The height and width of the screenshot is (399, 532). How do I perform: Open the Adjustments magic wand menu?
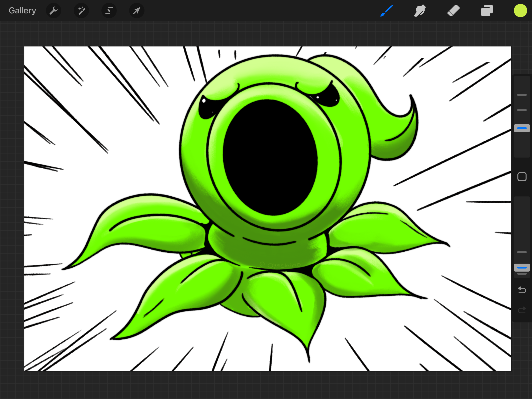point(81,11)
